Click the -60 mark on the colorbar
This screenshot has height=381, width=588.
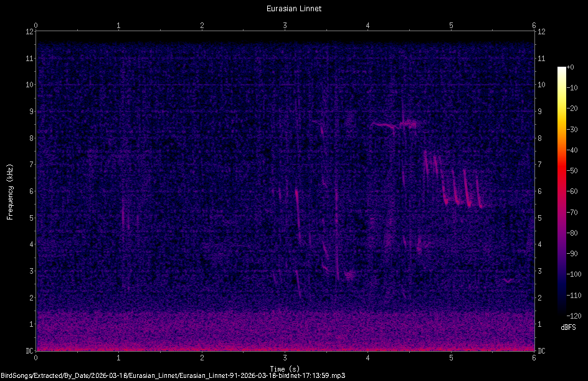(x=574, y=192)
